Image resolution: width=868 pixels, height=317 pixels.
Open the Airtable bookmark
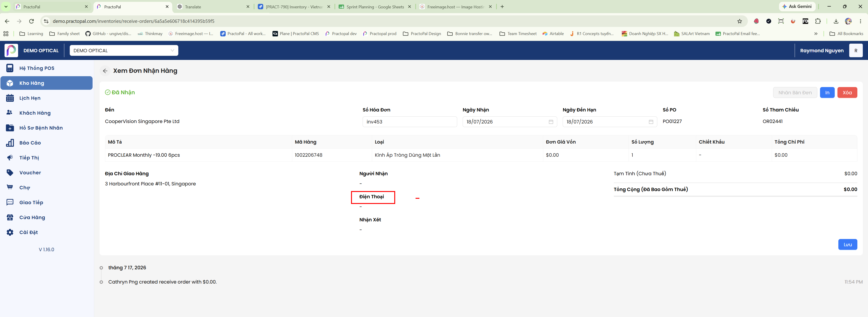click(x=553, y=34)
